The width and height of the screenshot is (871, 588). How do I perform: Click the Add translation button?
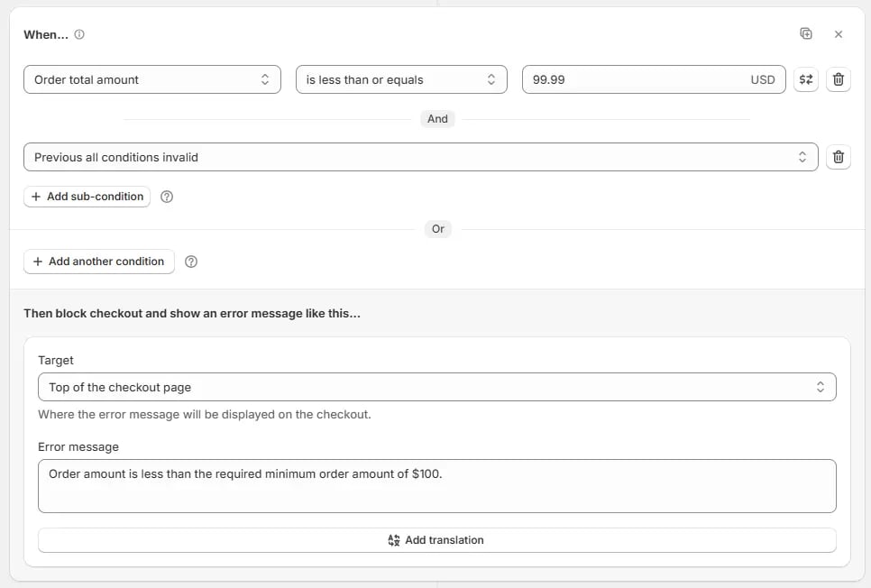coord(437,540)
